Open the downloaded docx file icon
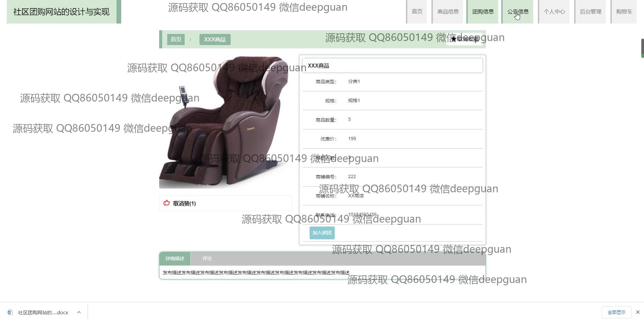Image resolution: width=644 pixels, height=322 pixels. (10, 312)
